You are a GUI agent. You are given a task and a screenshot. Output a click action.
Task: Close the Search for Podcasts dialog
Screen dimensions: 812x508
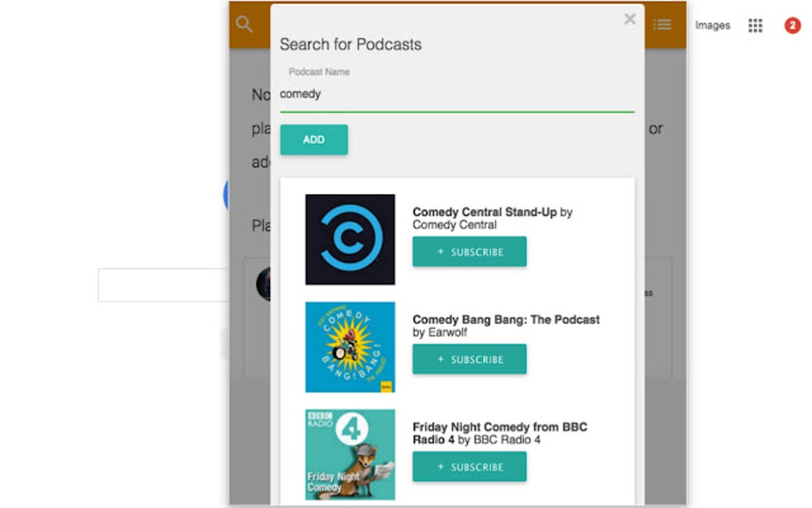pos(630,19)
